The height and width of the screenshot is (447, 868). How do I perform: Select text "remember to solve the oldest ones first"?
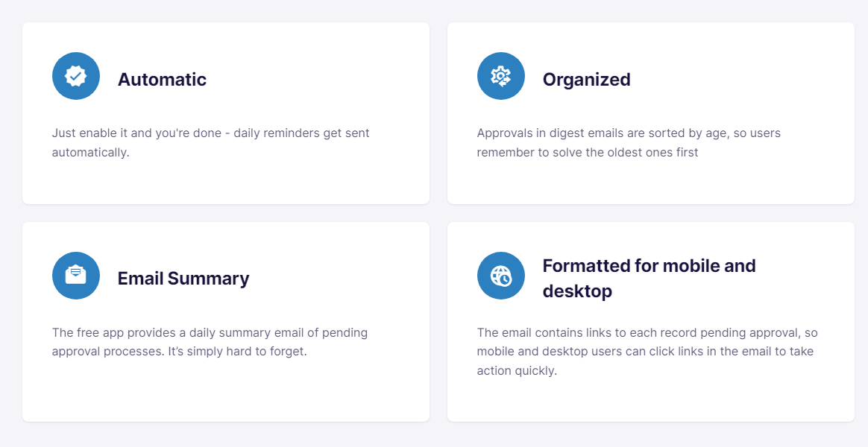588,152
